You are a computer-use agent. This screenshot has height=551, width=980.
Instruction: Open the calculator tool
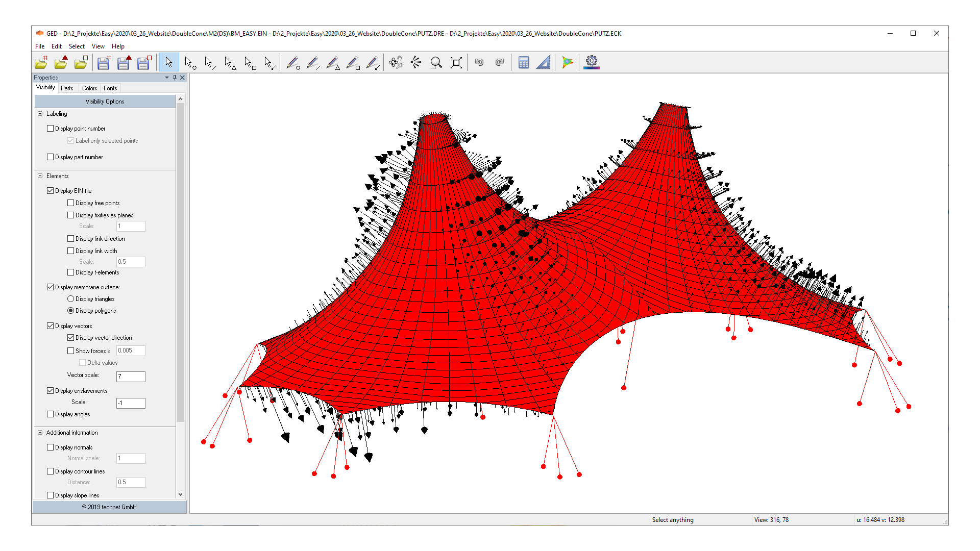(x=523, y=62)
